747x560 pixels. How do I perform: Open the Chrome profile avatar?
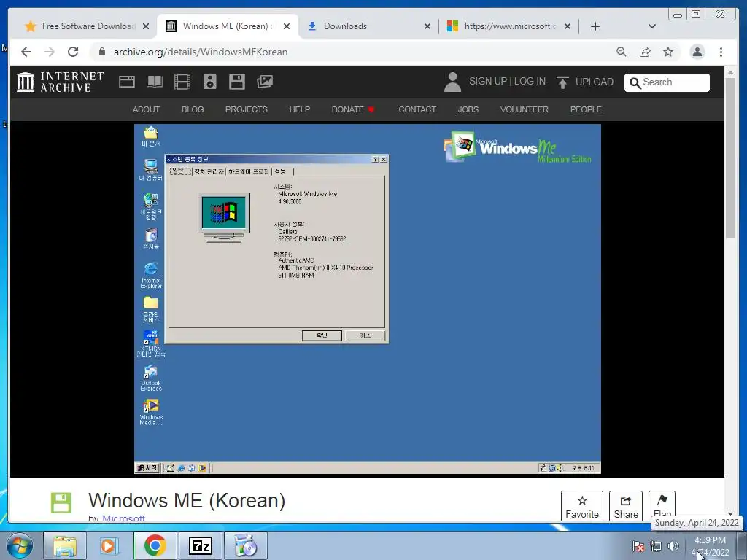point(697,52)
